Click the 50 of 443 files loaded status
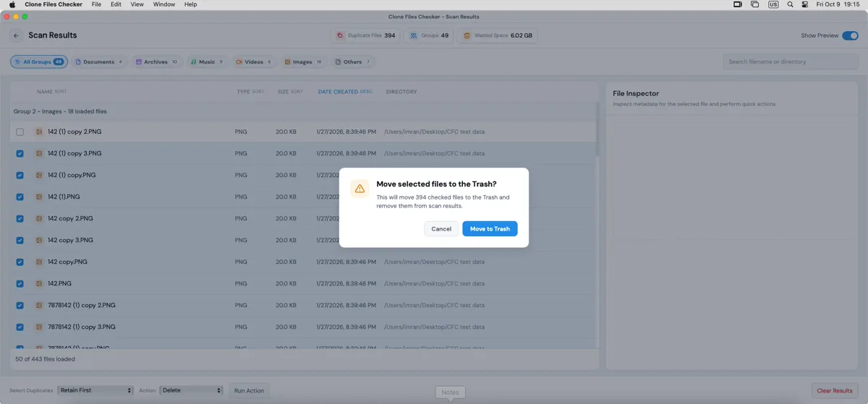Viewport: 868px width, 404px height. [45, 359]
